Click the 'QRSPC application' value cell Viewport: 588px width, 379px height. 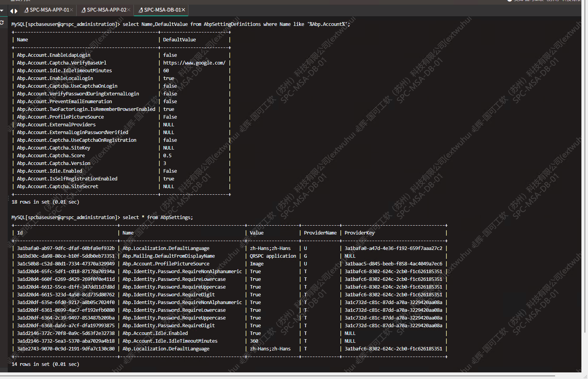273,256
